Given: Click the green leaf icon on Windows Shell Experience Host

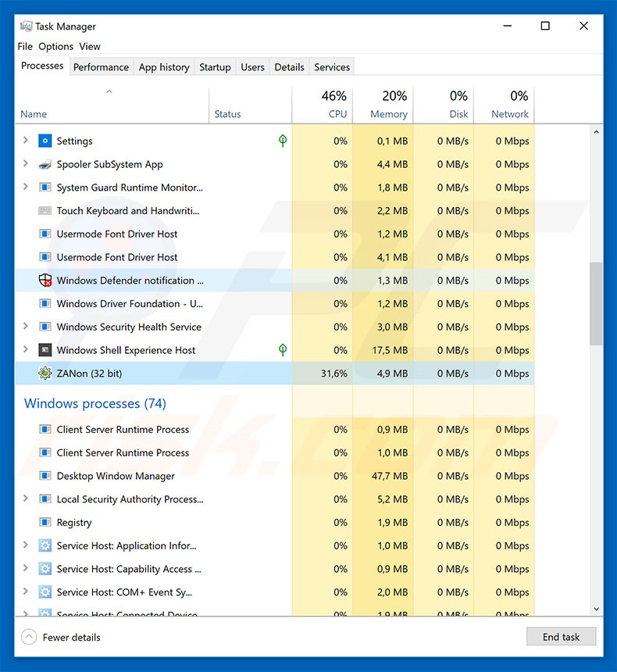Looking at the screenshot, I should click(283, 349).
